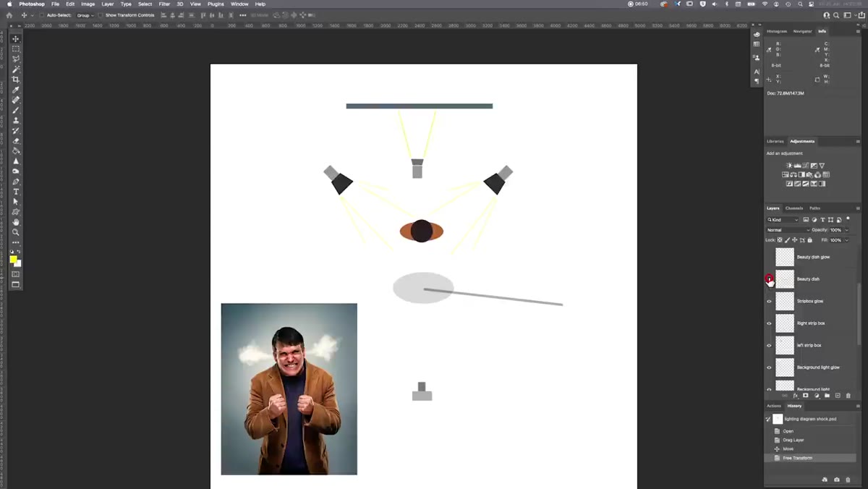Hide the Right strip box layer
The image size is (868, 489).
coord(769,323)
